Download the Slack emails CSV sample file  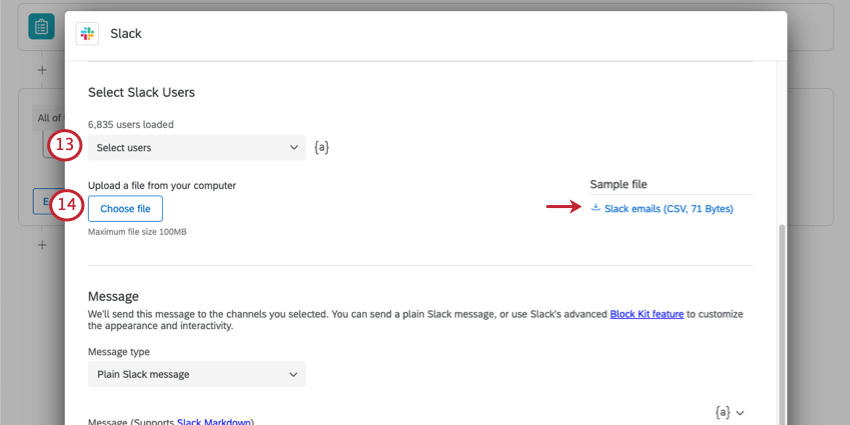click(668, 209)
